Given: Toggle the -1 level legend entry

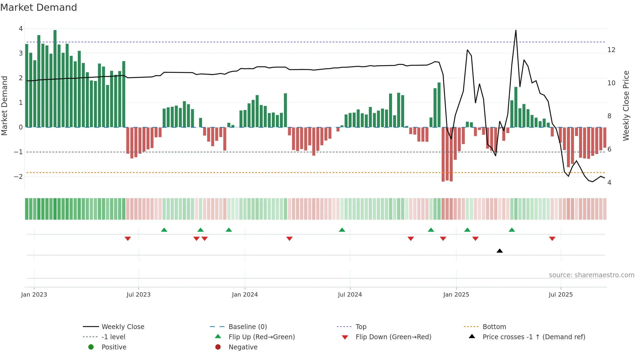Looking at the screenshot, I should click(104, 337).
